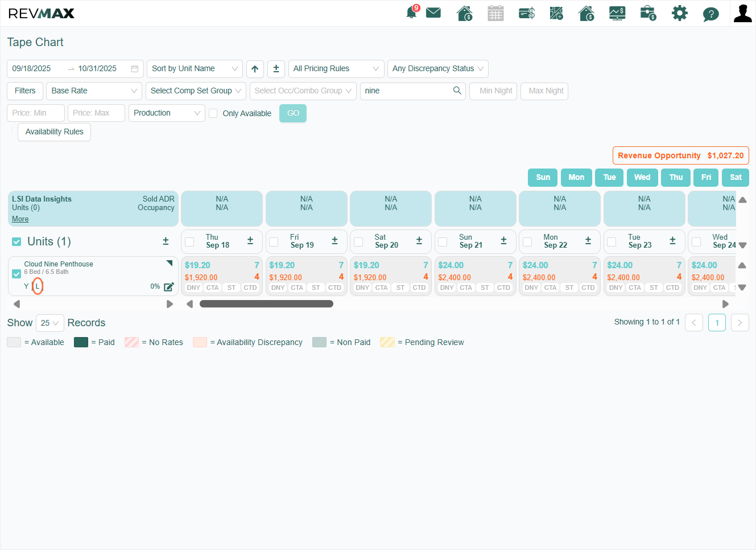756x550 pixels.
Task: Toggle the Only Available checkbox
Action: click(213, 113)
